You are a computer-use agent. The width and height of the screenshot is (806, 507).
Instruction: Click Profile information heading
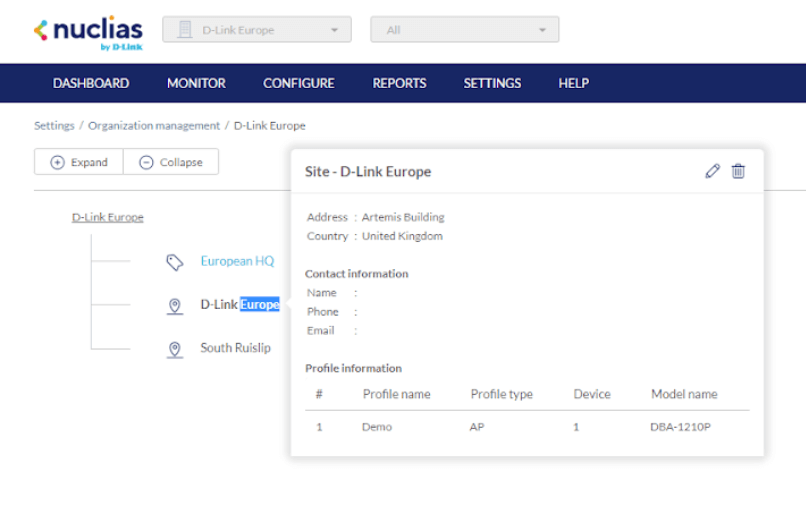(353, 368)
